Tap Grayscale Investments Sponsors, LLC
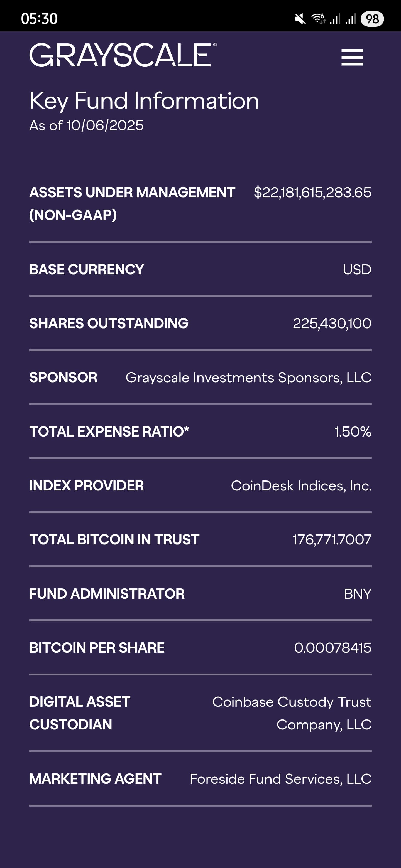 [x=248, y=378]
